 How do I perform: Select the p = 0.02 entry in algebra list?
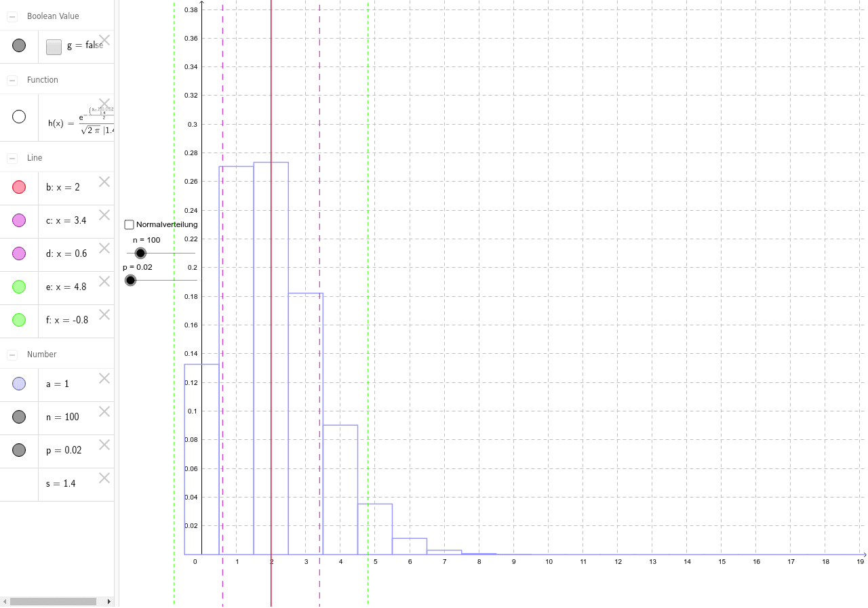pyautogui.click(x=62, y=450)
